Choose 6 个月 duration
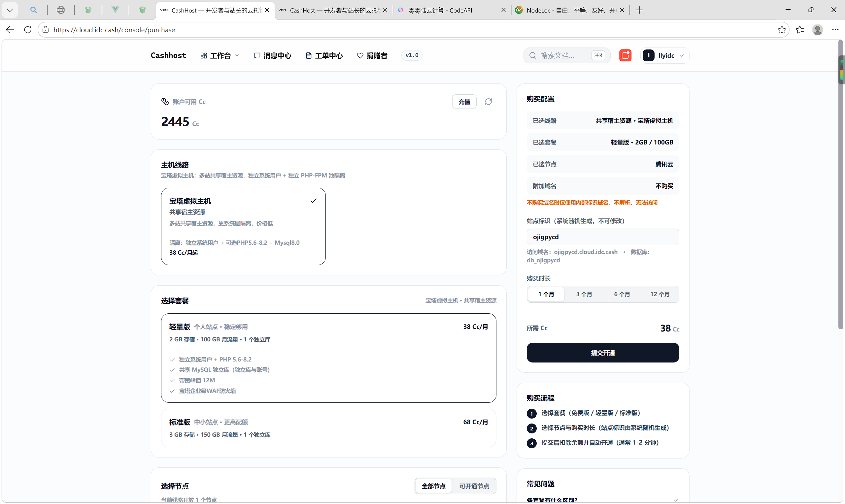Viewport: 845px width, 504px height. click(x=622, y=294)
